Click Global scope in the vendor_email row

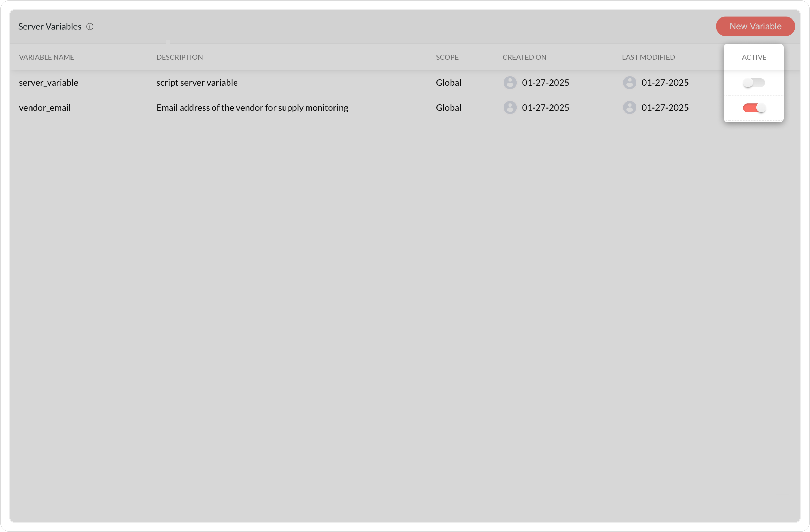(448, 107)
